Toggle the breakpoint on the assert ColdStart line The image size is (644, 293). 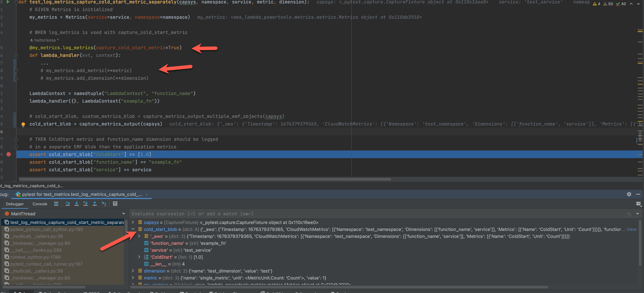9,154
